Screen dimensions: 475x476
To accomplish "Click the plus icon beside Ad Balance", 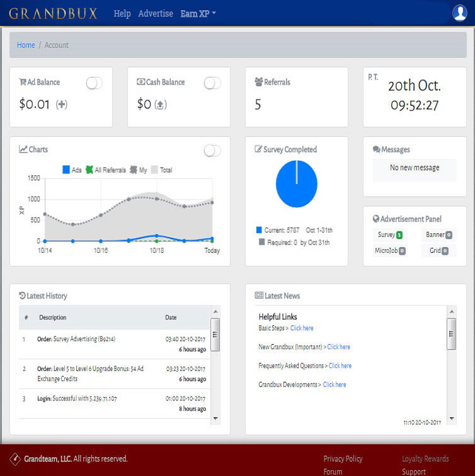I will [61, 105].
